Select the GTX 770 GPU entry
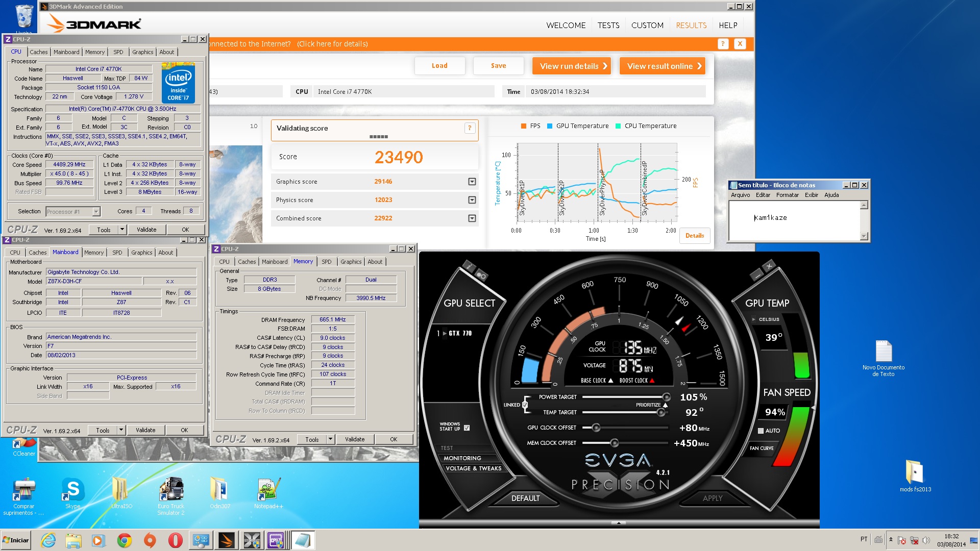 pyautogui.click(x=455, y=333)
